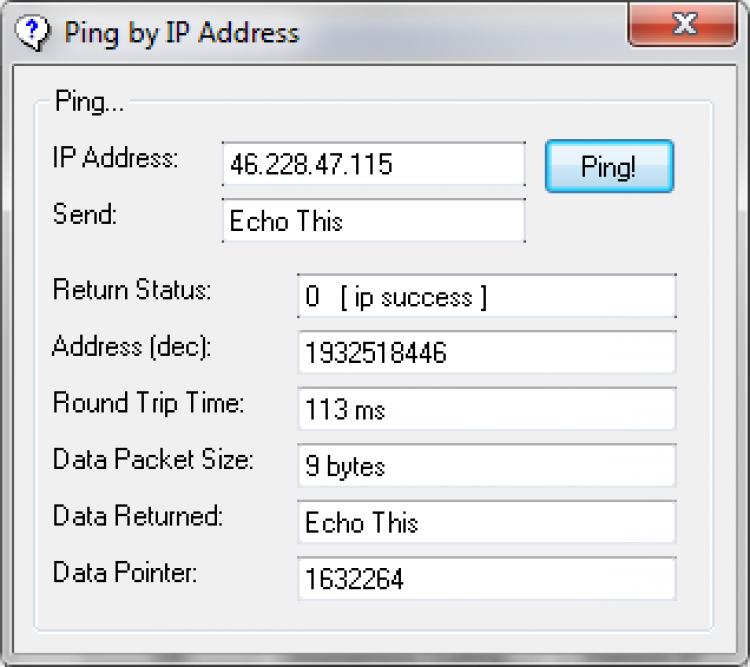The image size is (750, 667).
Task: Click the "Data Pointer:" label
Action: 125,573
